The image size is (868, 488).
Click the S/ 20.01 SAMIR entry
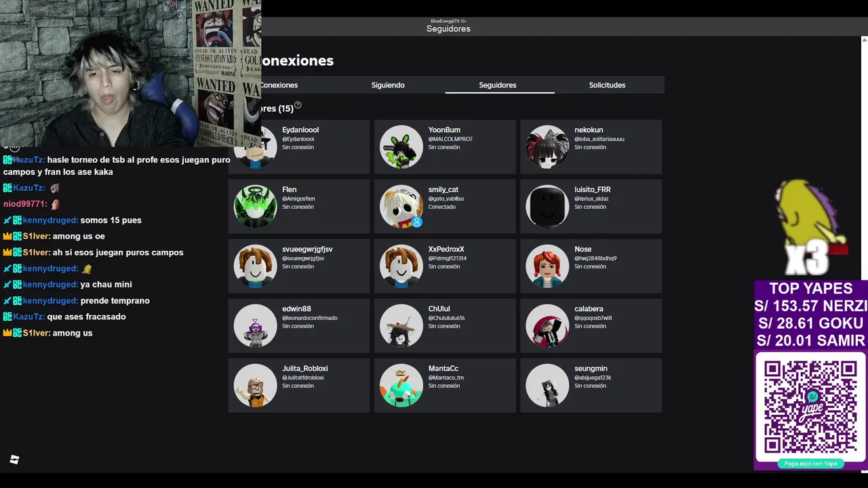tap(811, 341)
